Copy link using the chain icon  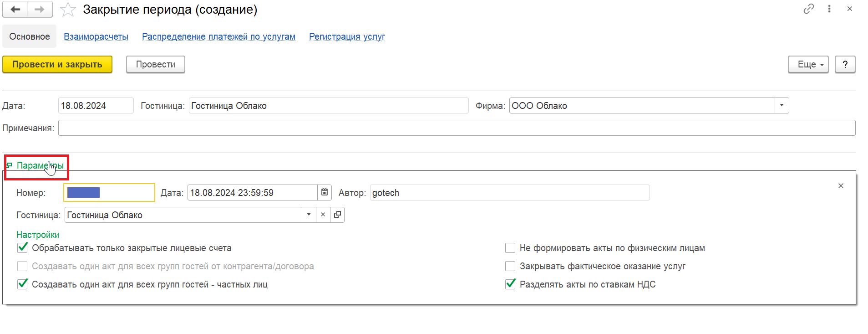coord(808,9)
